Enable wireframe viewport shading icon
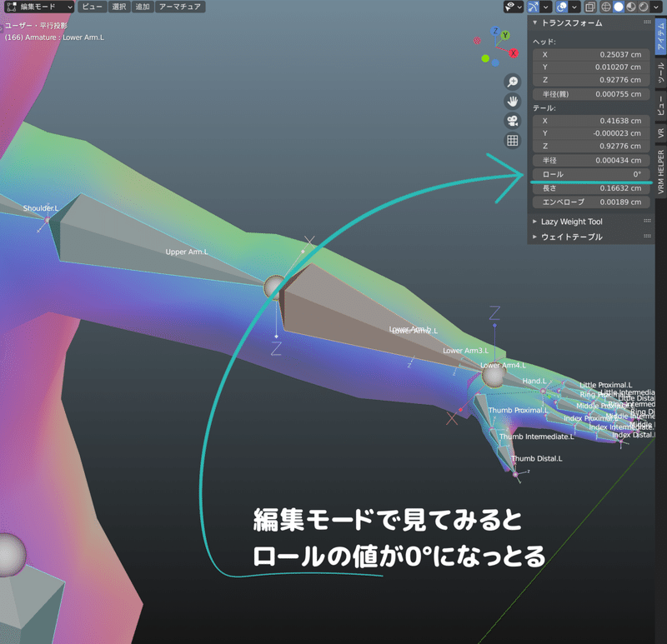667x644 pixels. (606, 7)
